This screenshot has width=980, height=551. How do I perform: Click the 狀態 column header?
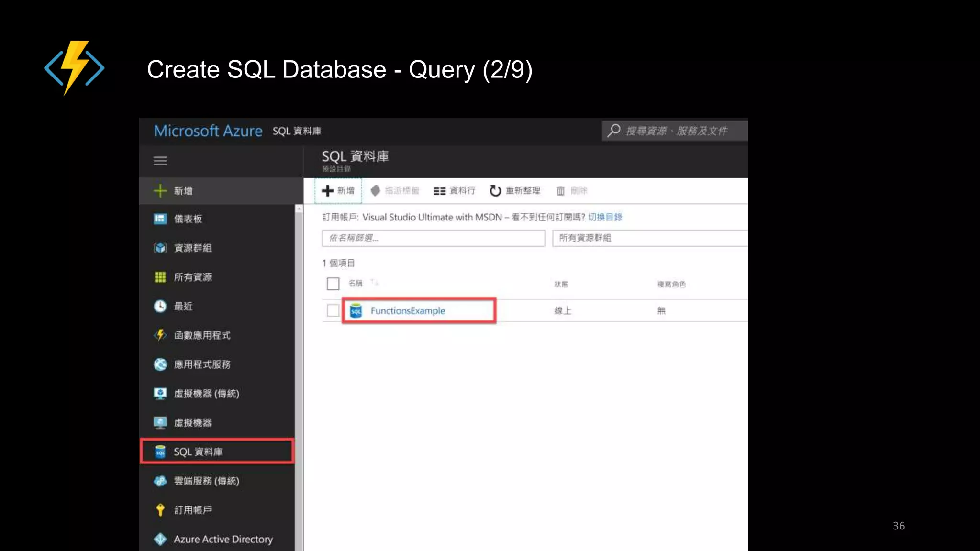coord(561,284)
